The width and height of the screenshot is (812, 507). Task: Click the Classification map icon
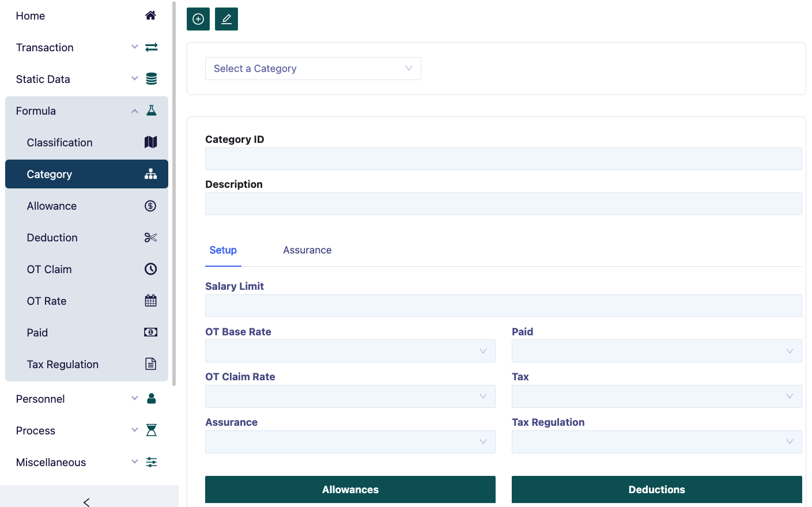coord(150,142)
